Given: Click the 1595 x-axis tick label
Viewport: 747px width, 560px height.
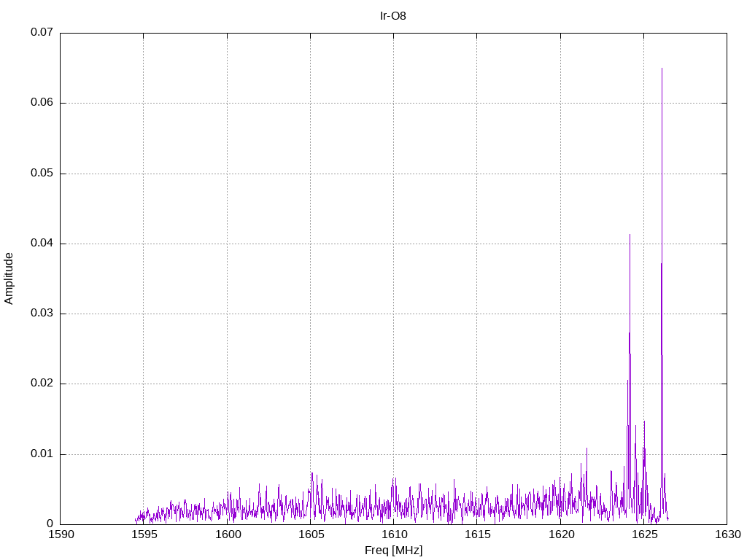Looking at the screenshot, I should point(144,534).
